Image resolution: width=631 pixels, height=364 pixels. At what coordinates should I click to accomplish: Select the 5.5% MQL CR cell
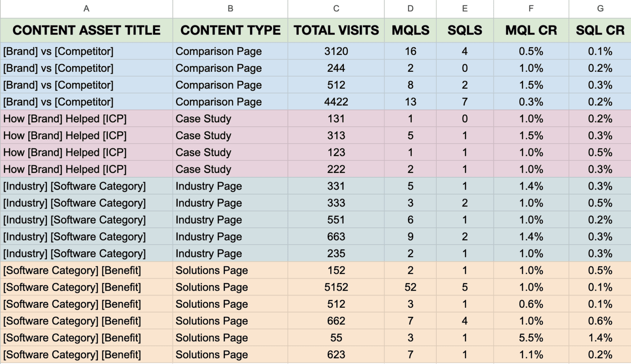[531, 338]
